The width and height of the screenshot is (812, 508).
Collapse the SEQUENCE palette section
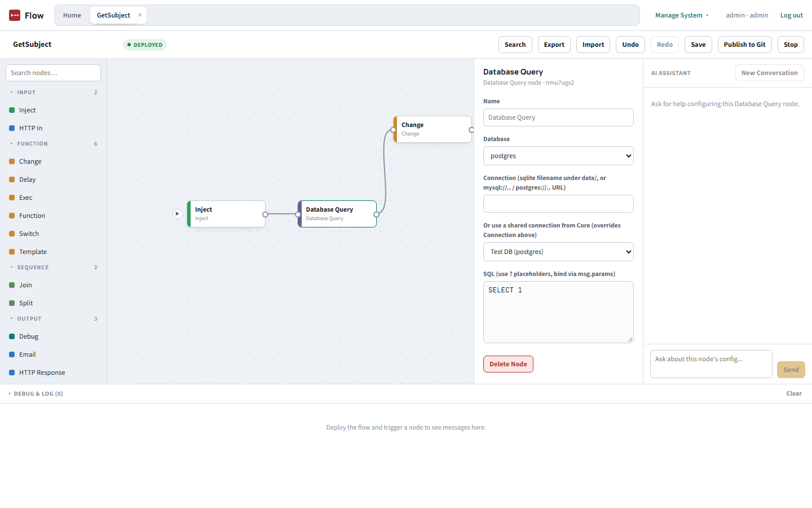pos(53,268)
